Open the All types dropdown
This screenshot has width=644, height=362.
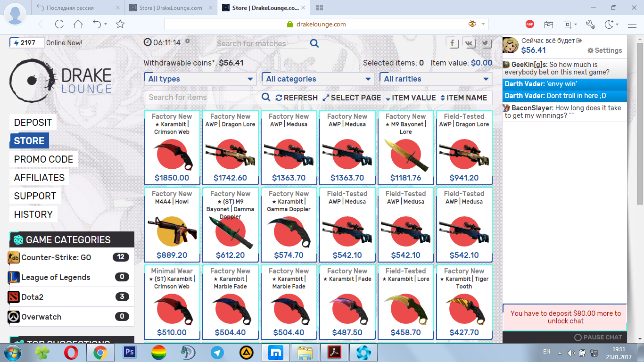click(200, 79)
